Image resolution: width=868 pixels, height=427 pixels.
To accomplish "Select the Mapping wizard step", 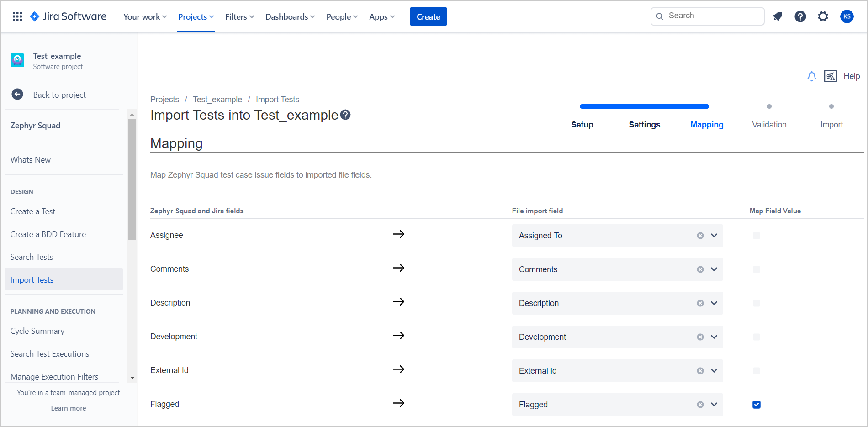I will pyautogui.click(x=707, y=125).
